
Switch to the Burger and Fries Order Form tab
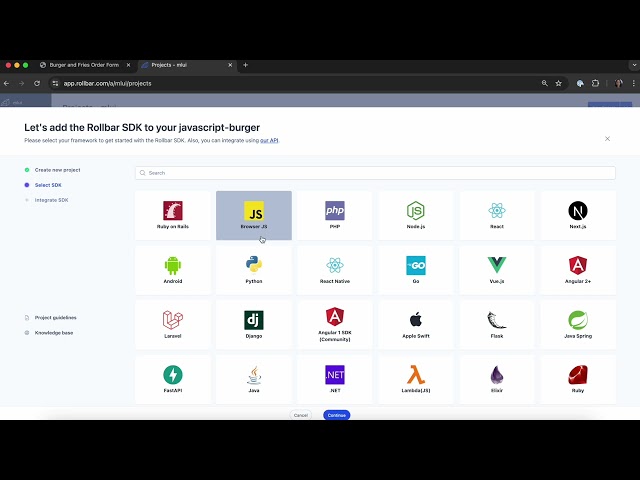point(85,65)
